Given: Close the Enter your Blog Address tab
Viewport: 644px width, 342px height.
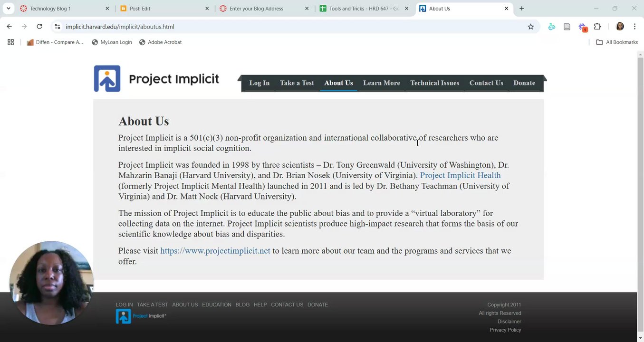Looking at the screenshot, I should (307, 9).
